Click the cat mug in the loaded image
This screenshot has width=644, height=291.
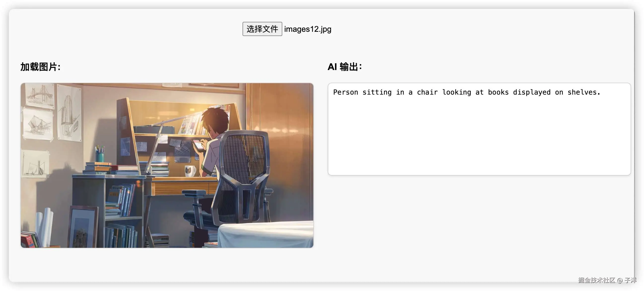(190, 171)
